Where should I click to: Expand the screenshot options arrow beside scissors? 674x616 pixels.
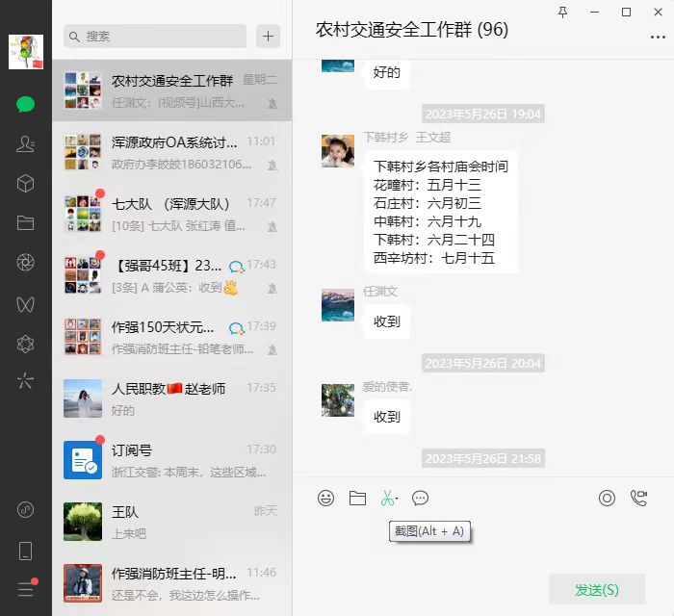[x=397, y=499]
